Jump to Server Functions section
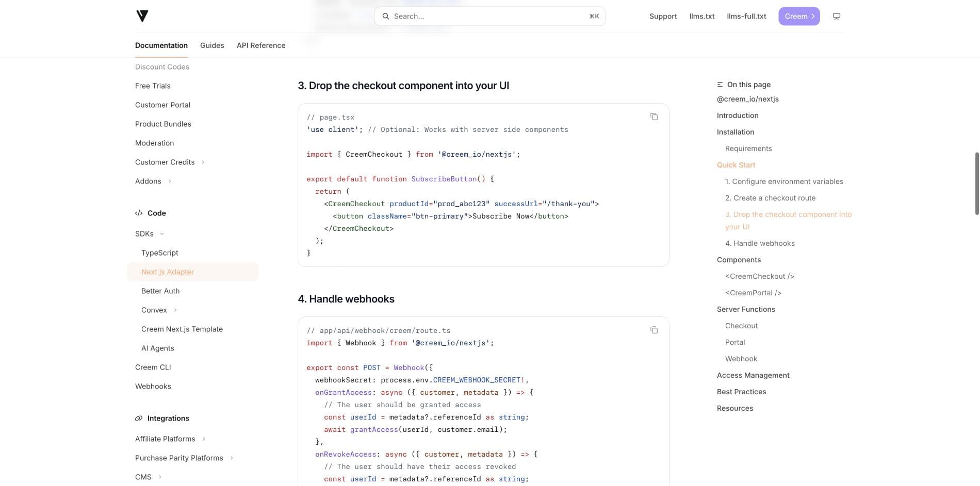 click(x=746, y=309)
